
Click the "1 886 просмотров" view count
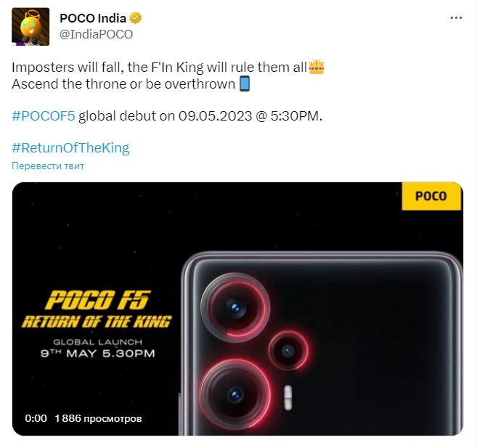98,418
